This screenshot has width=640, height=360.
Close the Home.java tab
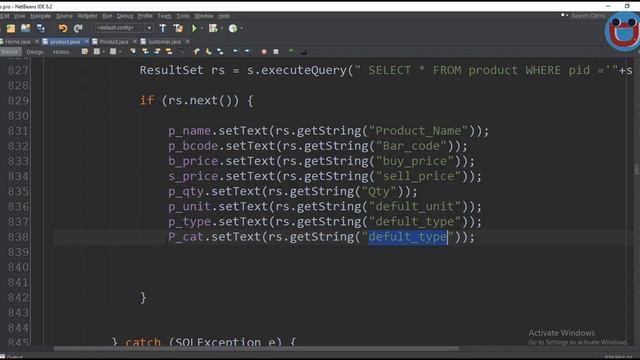[x=37, y=42]
